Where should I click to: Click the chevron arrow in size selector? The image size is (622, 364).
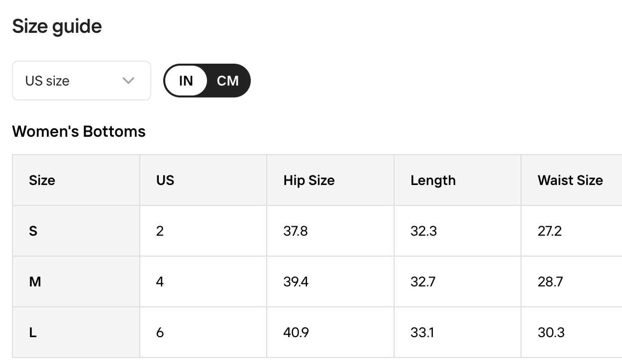coord(128,81)
